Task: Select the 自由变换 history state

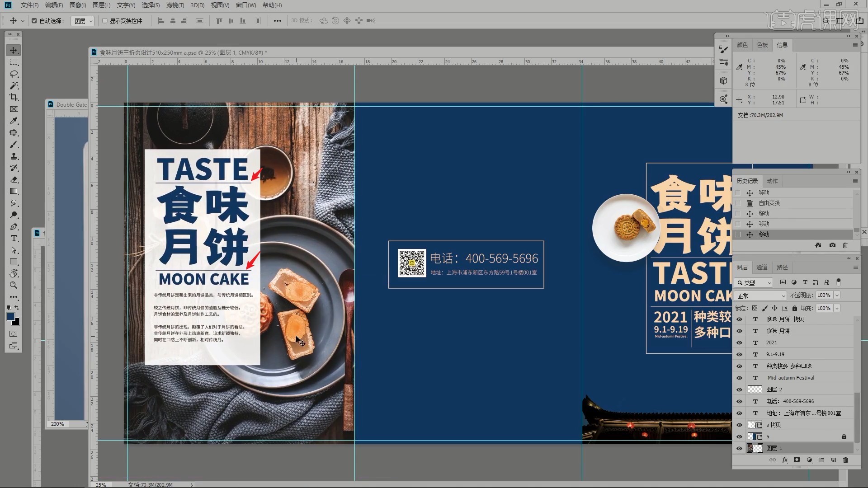Action: (769, 203)
